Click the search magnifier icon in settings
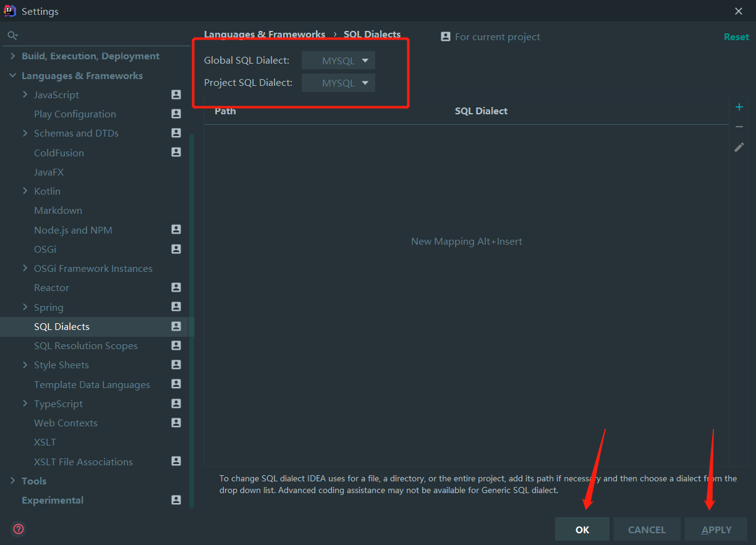Viewport: 756px width, 545px height. (12, 36)
